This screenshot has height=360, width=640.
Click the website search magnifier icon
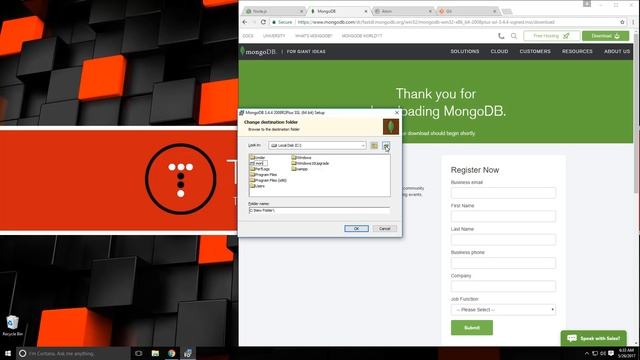click(514, 36)
